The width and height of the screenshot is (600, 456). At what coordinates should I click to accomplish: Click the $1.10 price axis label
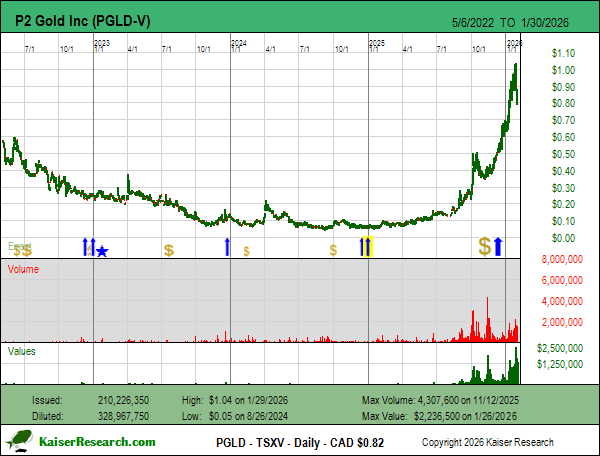(563, 53)
